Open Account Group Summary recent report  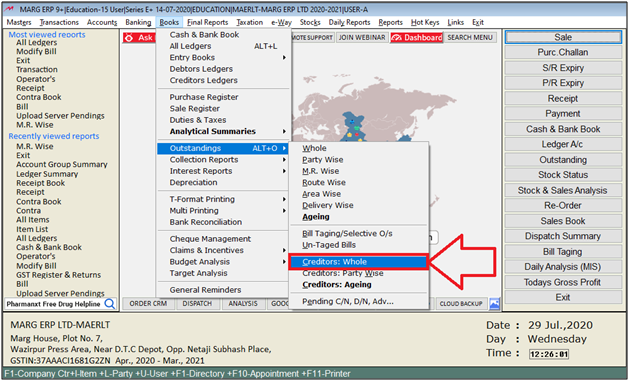click(62, 164)
